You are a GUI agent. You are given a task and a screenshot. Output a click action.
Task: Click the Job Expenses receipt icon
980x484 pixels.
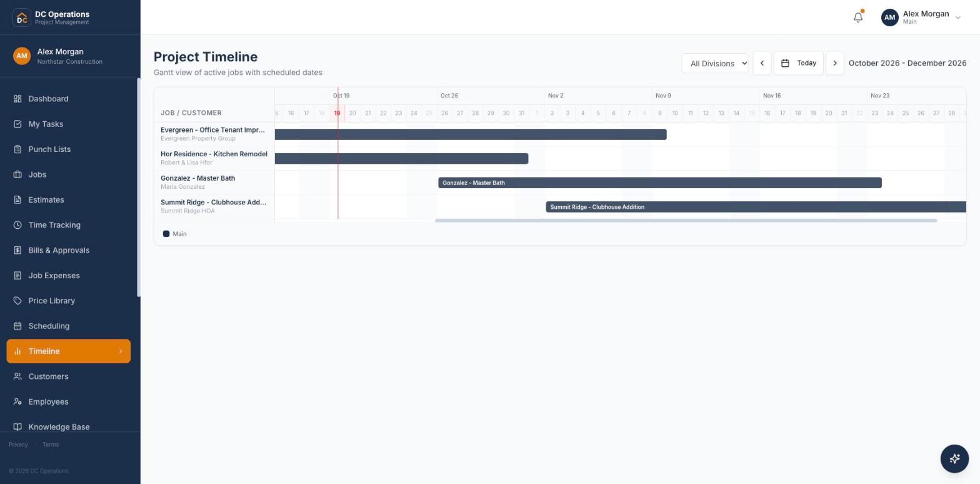(17, 276)
